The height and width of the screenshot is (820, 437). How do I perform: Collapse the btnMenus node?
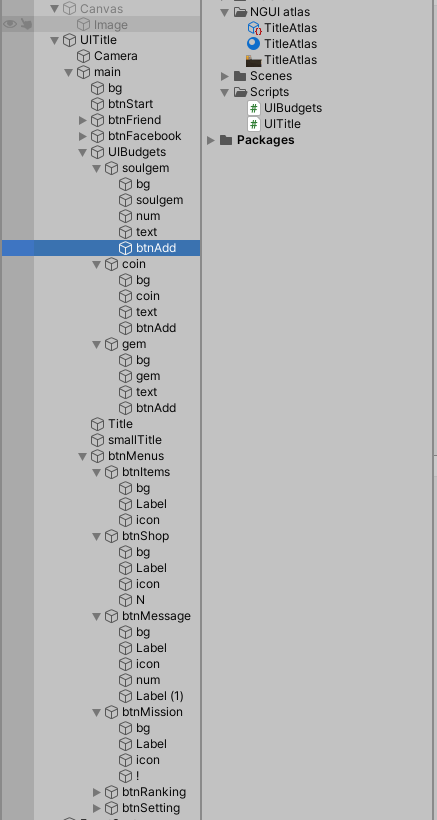(x=83, y=457)
